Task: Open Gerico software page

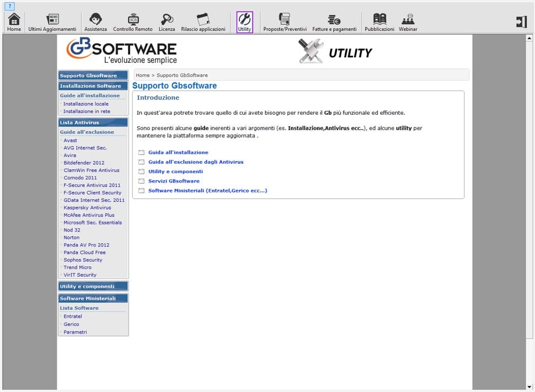Action: click(71, 324)
